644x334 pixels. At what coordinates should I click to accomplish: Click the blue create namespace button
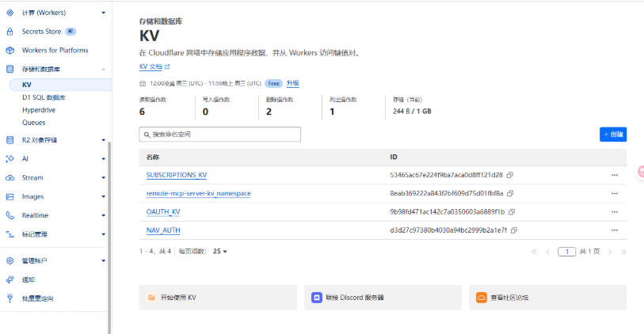pyautogui.click(x=613, y=135)
